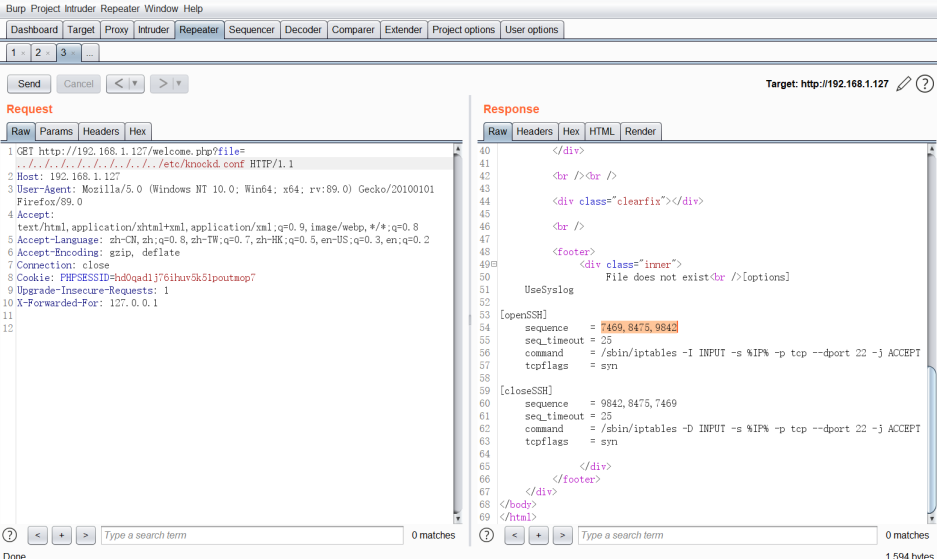Click Request pane scroll down arrow
This screenshot has height=559, width=937.
coord(458,518)
